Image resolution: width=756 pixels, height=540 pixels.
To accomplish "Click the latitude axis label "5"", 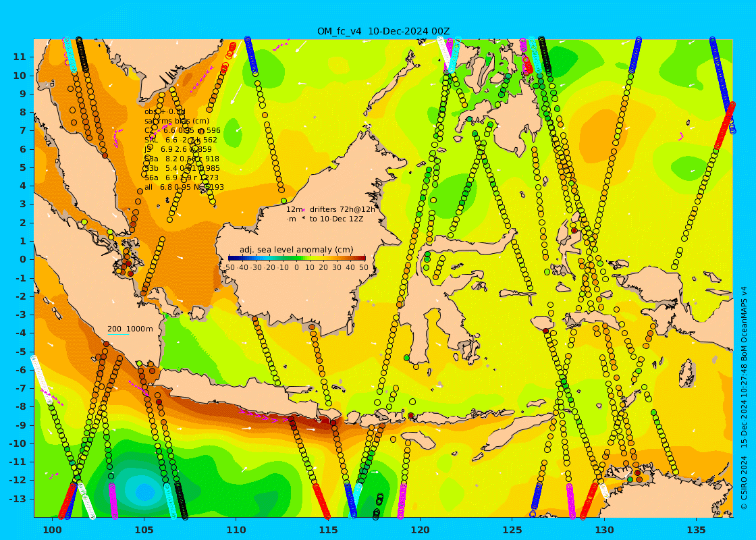I will click(x=22, y=168).
